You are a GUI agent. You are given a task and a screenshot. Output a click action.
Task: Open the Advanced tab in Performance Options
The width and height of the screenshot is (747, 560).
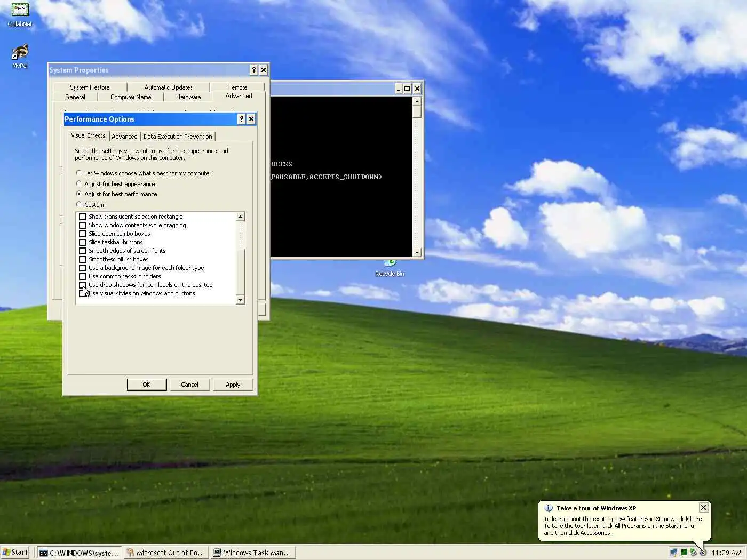point(124,137)
